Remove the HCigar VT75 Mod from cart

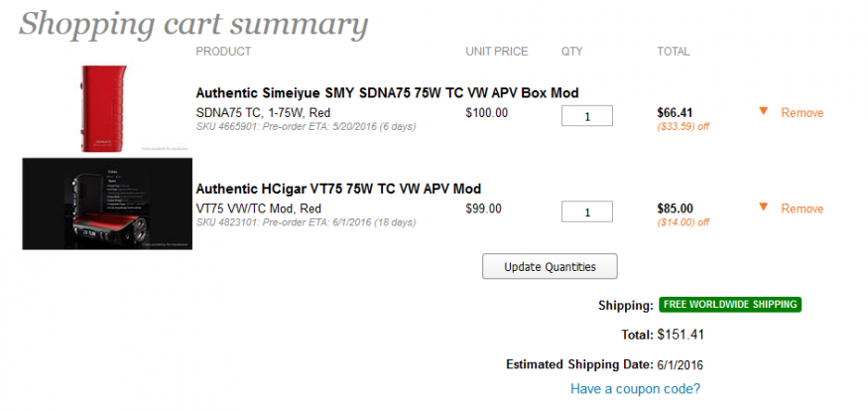[x=803, y=208]
